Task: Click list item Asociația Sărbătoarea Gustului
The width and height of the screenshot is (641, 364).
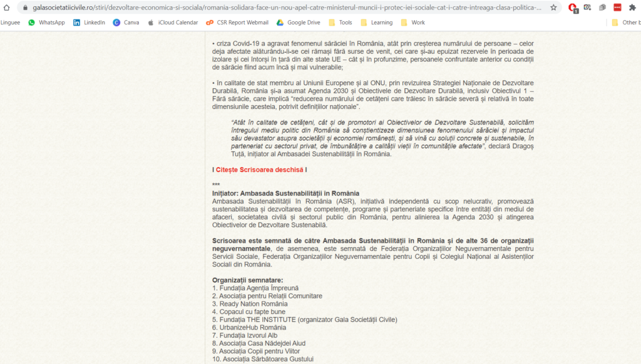Action: coord(263,359)
